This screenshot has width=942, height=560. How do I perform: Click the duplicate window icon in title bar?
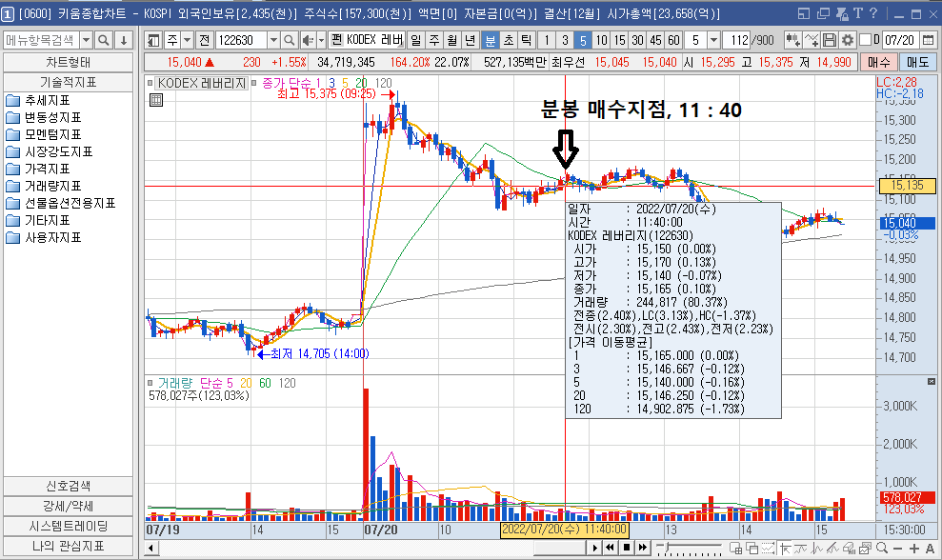pos(823,13)
